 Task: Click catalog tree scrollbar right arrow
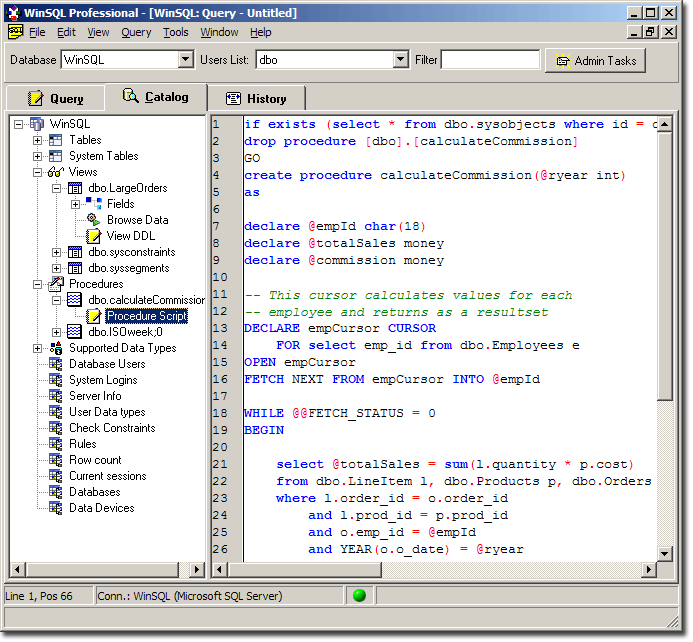click(197, 569)
